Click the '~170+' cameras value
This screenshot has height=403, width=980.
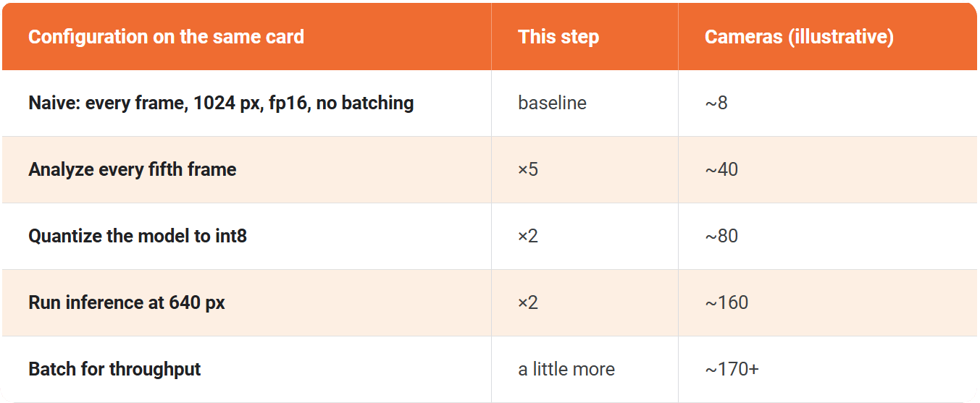(x=732, y=369)
